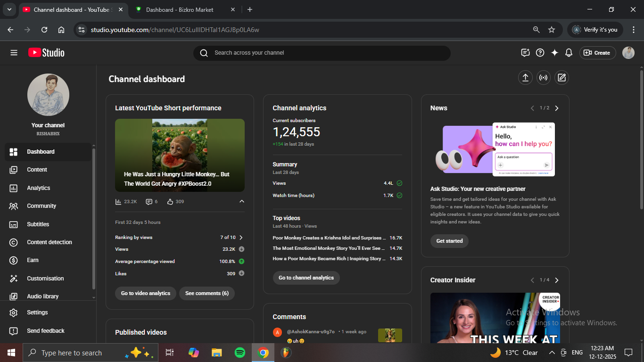Screen dimensions: 644x362
Task: Click the Go live broadcast icon
Action: click(x=544, y=78)
